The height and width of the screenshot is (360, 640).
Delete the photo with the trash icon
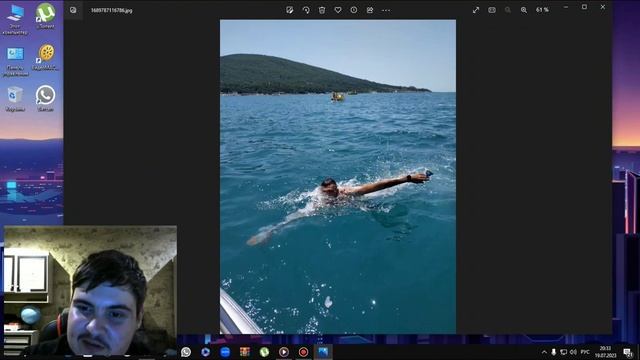coord(322,10)
